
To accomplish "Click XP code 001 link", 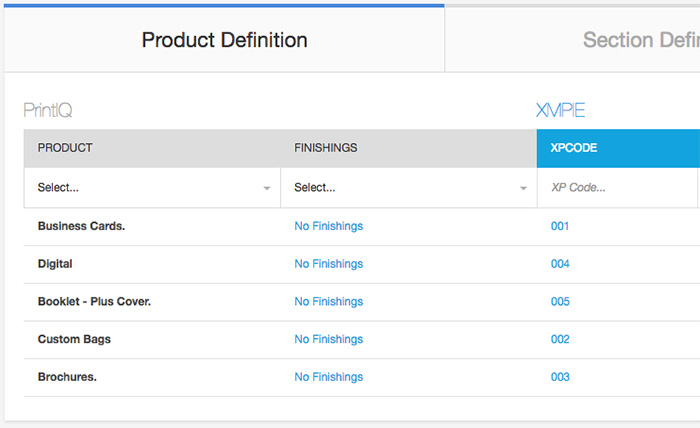I will (x=560, y=226).
